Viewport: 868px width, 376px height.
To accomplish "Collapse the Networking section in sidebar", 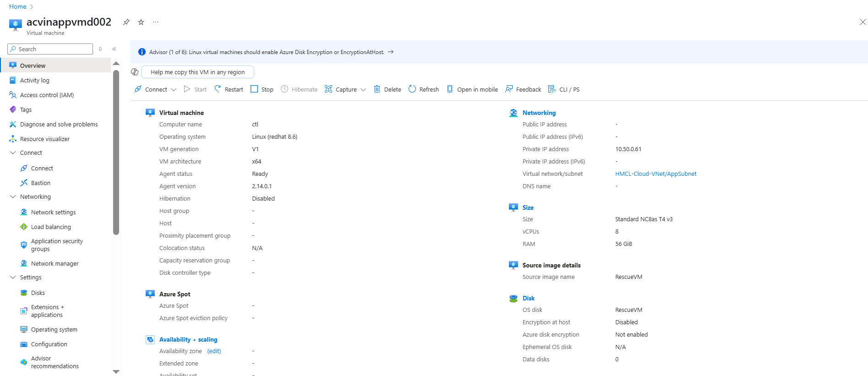I will click(x=13, y=197).
